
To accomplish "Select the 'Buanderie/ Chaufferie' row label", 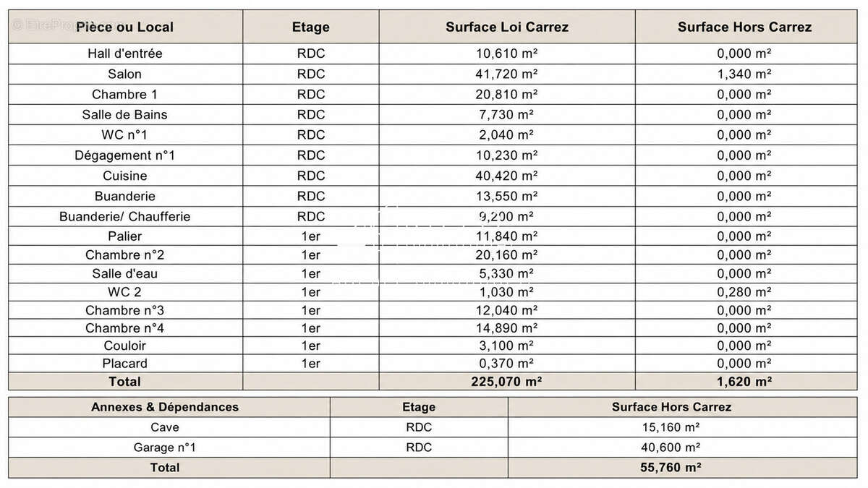I will (x=125, y=216).
